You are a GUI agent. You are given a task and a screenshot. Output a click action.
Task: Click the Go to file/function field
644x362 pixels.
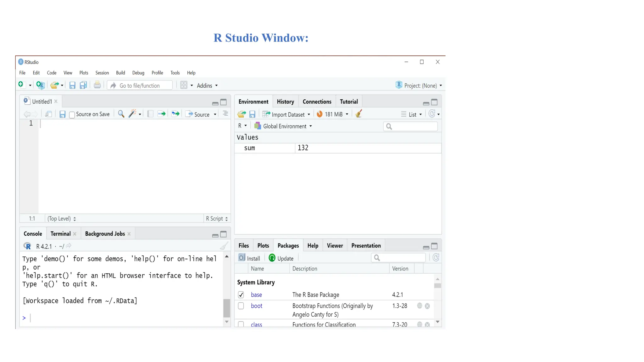[140, 85]
